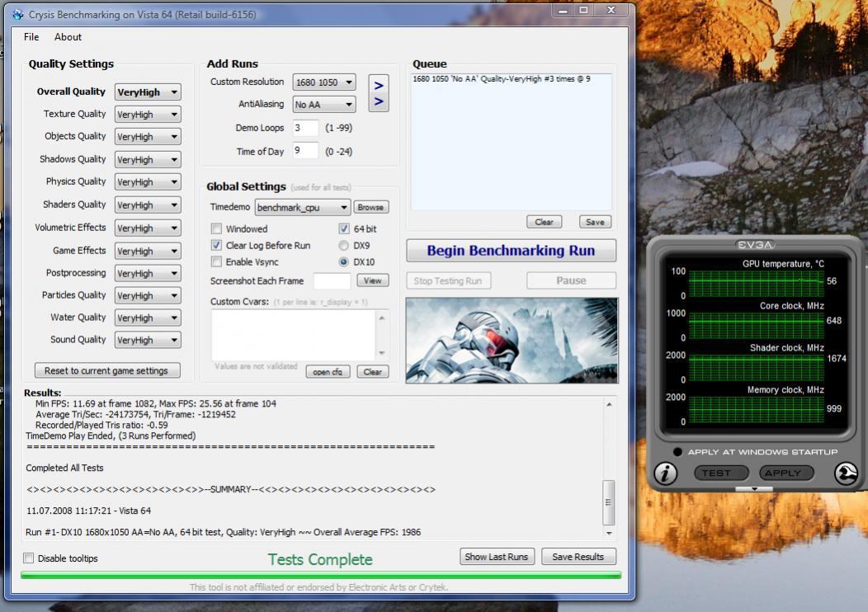Save the Queue
The height and width of the screenshot is (612, 868).
(595, 222)
